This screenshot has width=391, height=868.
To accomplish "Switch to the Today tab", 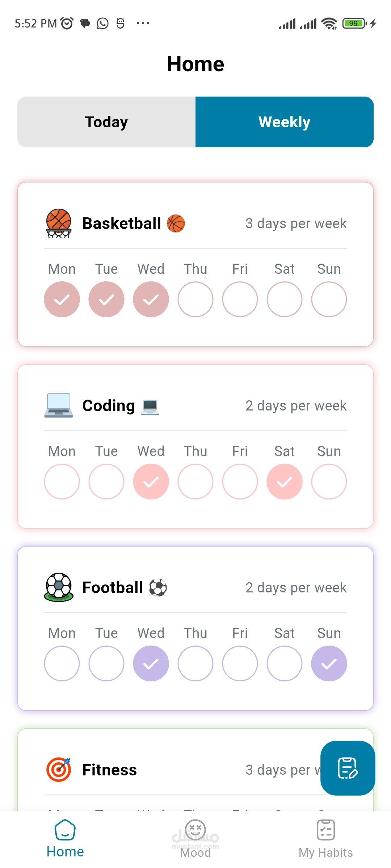I will tap(106, 122).
